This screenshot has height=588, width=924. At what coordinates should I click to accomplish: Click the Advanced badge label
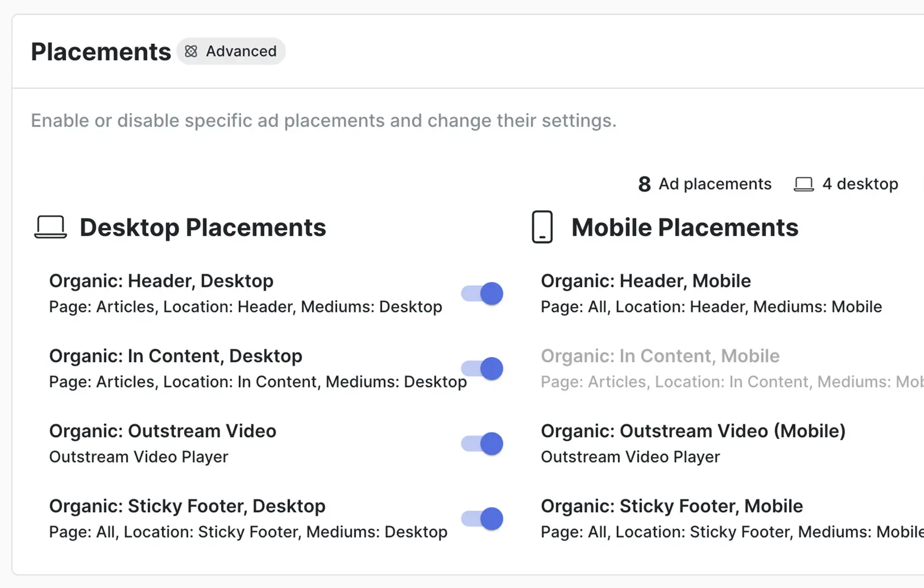click(x=241, y=52)
